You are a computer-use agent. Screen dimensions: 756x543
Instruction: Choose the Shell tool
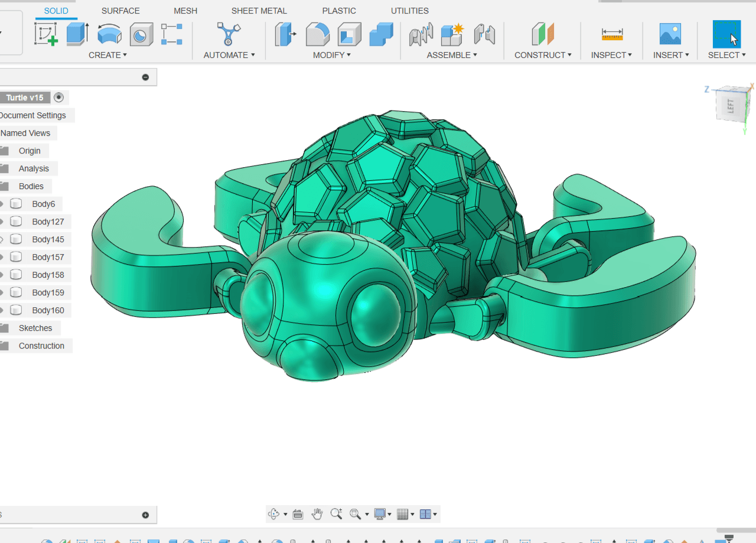coord(350,34)
